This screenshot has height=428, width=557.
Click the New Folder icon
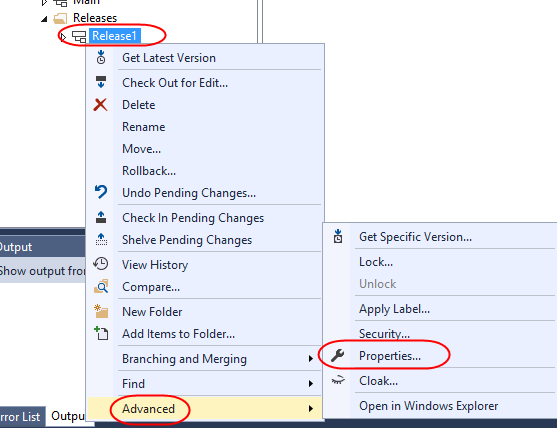point(101,311)
